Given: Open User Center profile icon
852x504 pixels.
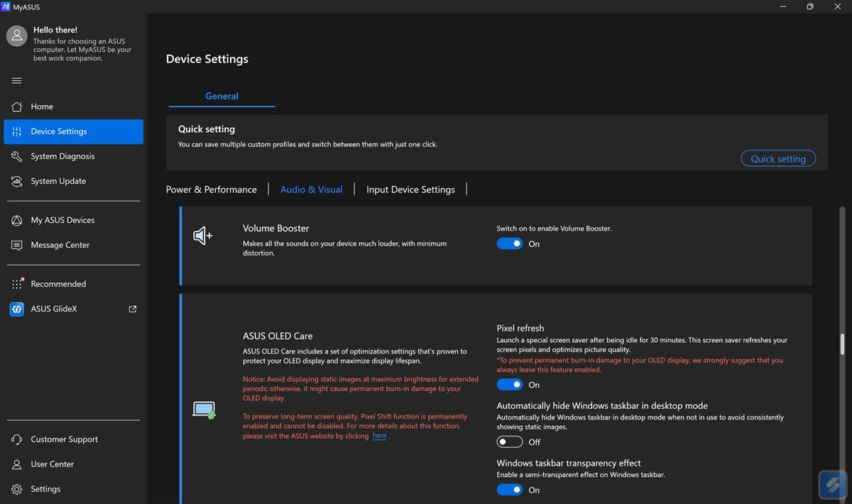Looking at the screenshot, I should click(17, 464).
